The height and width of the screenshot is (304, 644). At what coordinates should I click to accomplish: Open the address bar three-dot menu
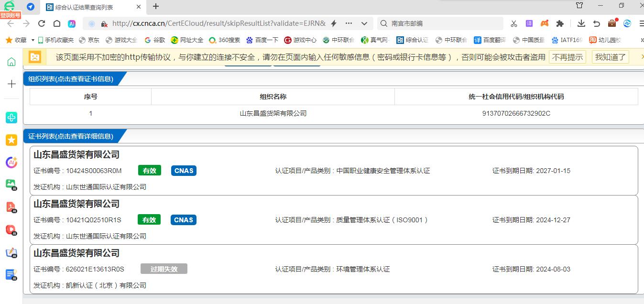click(349, 23)
